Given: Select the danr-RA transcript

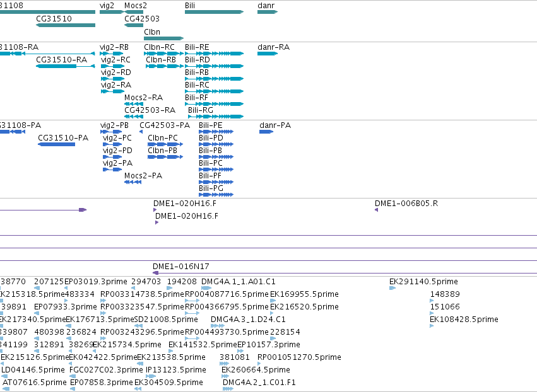Looking at the screenshot, I should point(268,54).
